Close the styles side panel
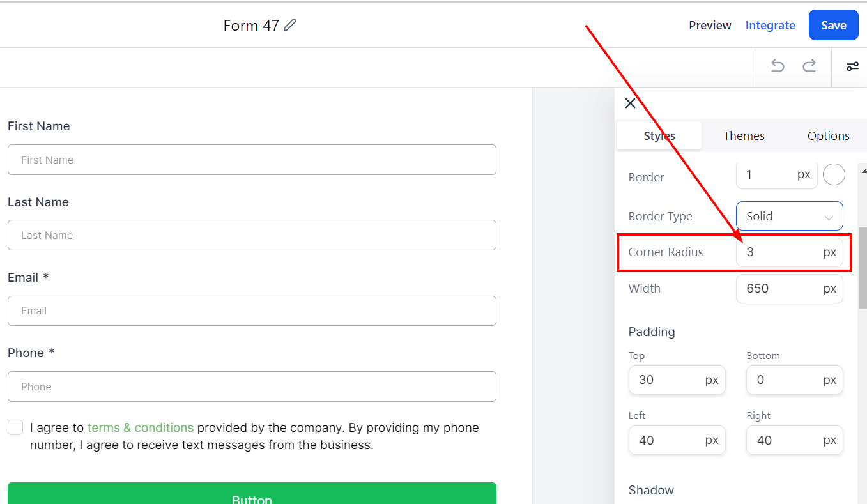 (x=630, y=103)
